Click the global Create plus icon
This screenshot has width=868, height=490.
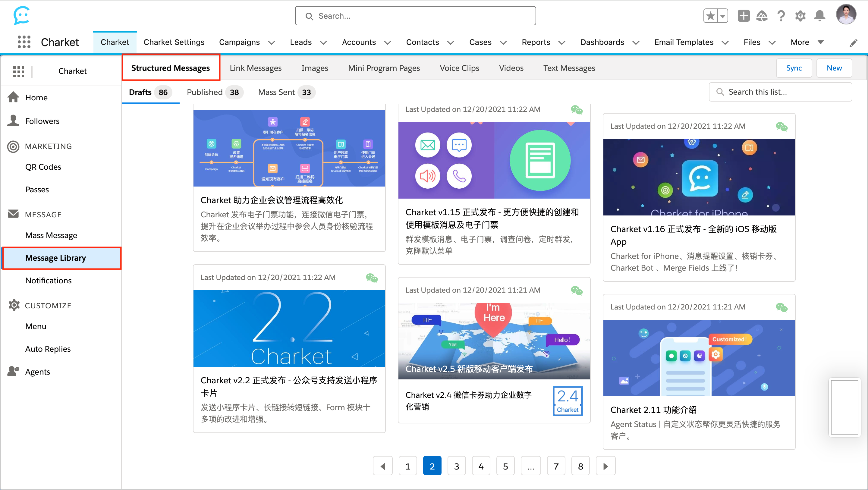743,16
